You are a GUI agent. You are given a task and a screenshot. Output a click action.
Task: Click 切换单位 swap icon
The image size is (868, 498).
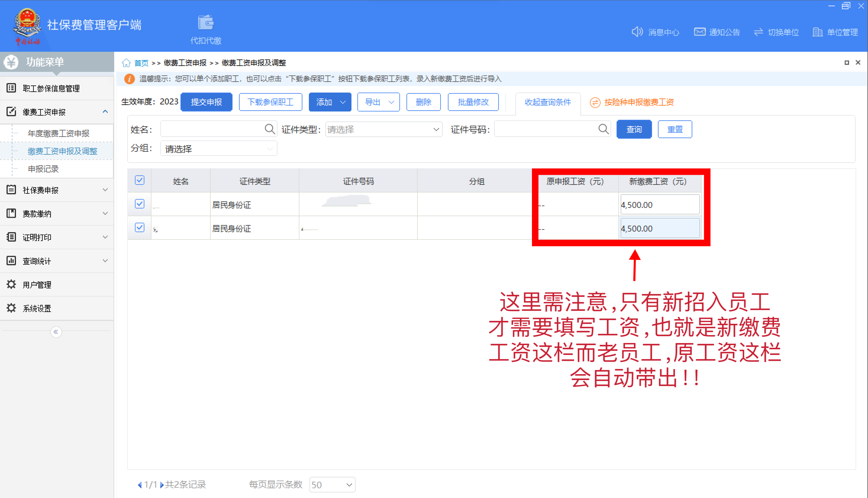[x=758, y=32]
